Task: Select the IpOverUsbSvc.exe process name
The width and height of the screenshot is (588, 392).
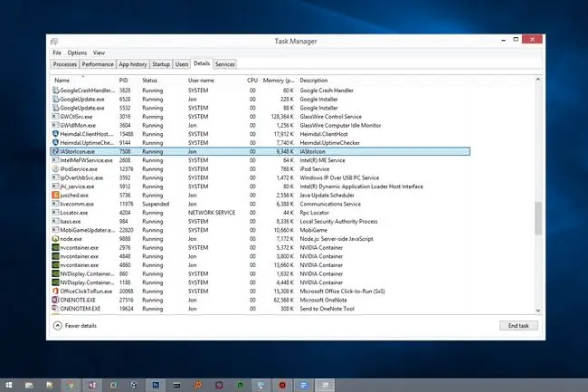Action: (x=81, y=177)
